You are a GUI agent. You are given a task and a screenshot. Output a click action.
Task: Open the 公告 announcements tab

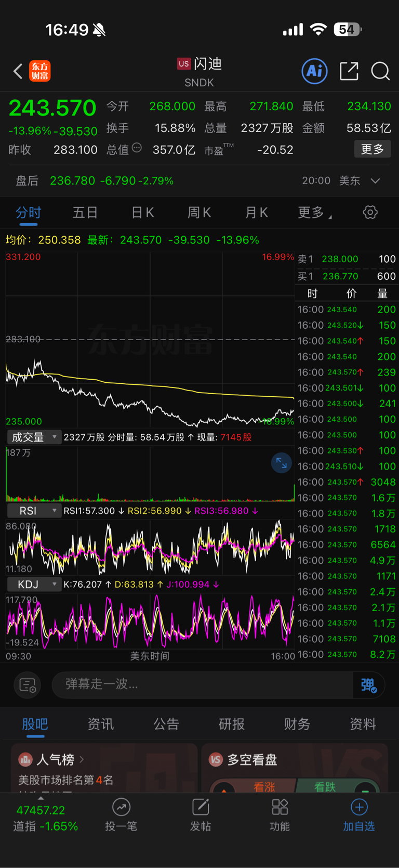(166, 724)
